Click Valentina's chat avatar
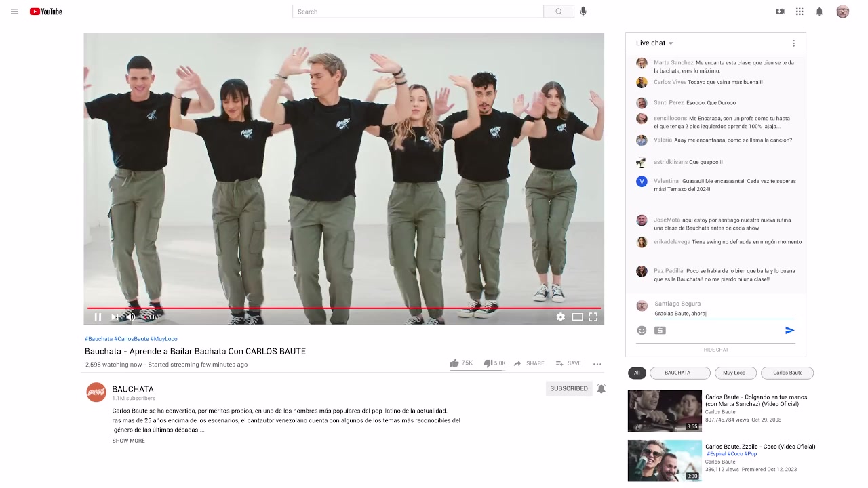 coord(642,182)
